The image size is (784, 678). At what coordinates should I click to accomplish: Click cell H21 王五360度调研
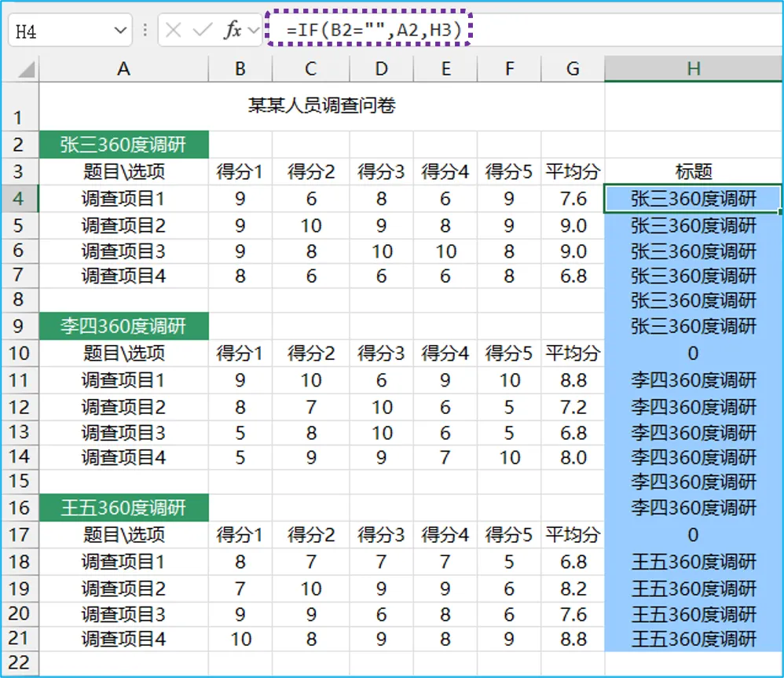tap(693, 639)
